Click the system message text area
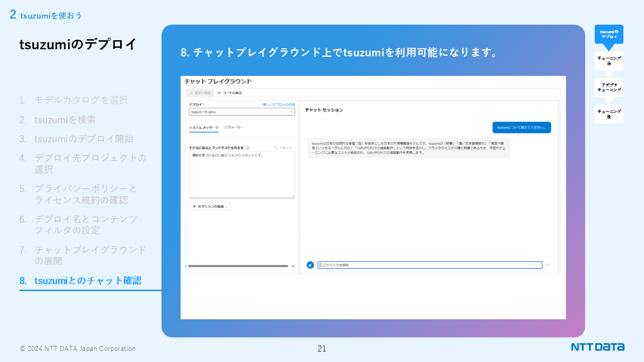The height and width of the screenshot is (362, 644). coord(242,174)
